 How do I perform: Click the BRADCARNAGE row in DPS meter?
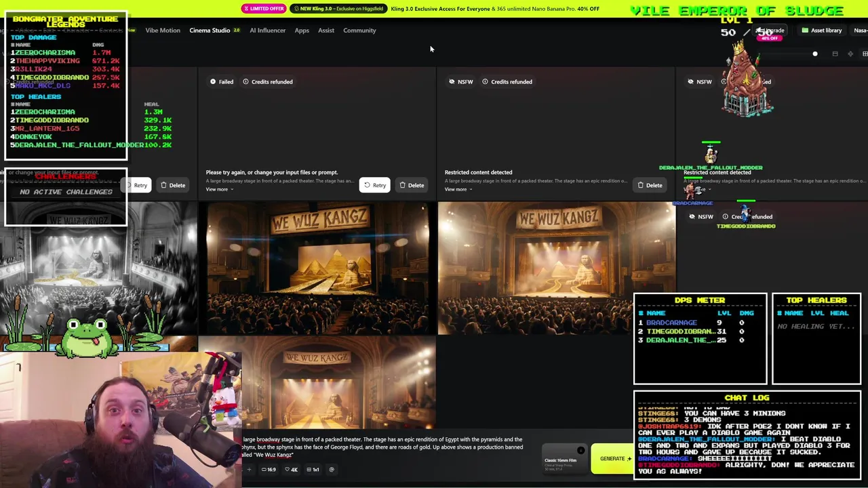point(698,323)
